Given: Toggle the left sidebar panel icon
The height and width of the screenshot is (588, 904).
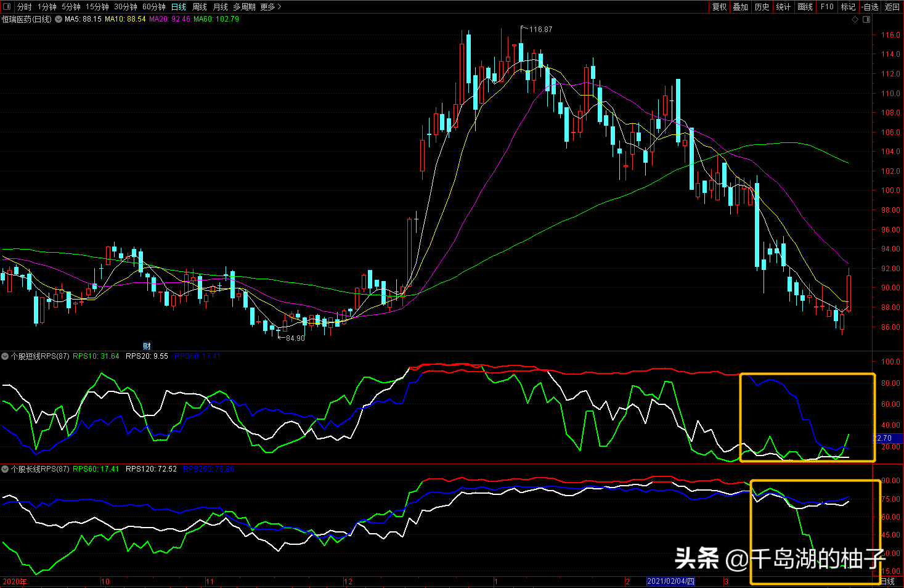Looking at the screenshot, I should (7, 7).
